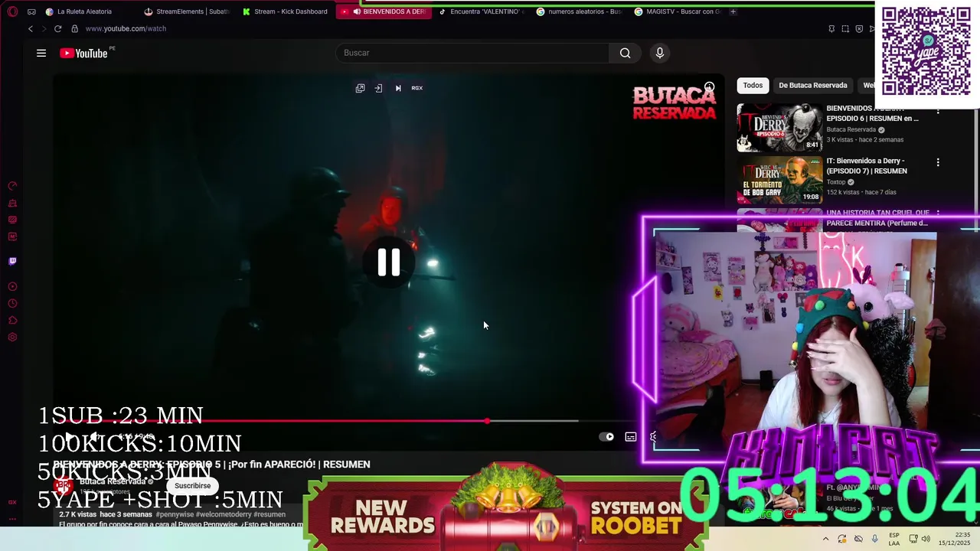Take a snapshot with the toolbar icon

845,28
